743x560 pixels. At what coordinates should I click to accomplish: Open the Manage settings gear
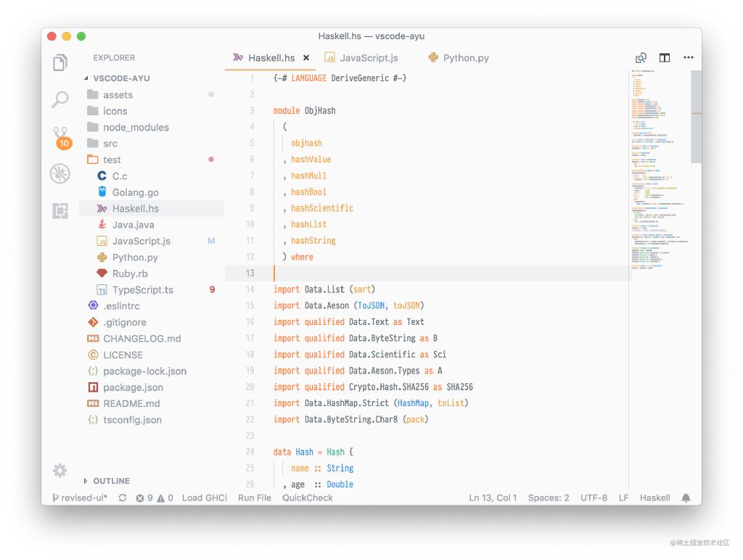(60, 470)
